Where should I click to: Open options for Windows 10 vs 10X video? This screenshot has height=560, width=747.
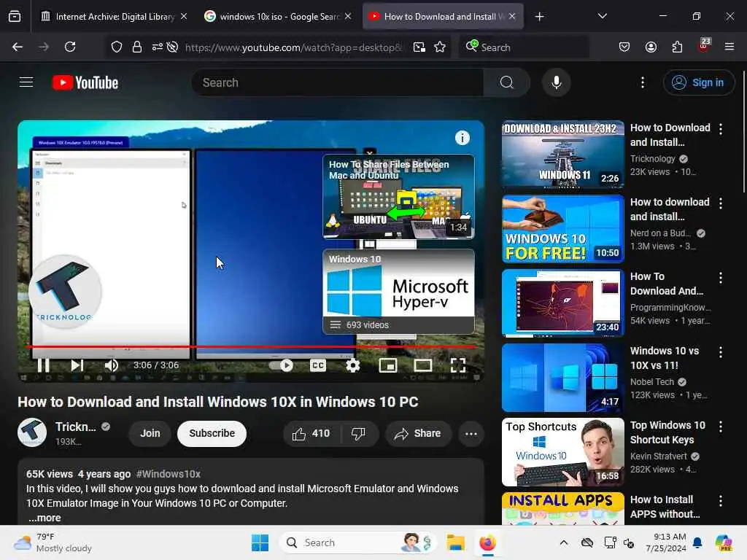(720, 352)
